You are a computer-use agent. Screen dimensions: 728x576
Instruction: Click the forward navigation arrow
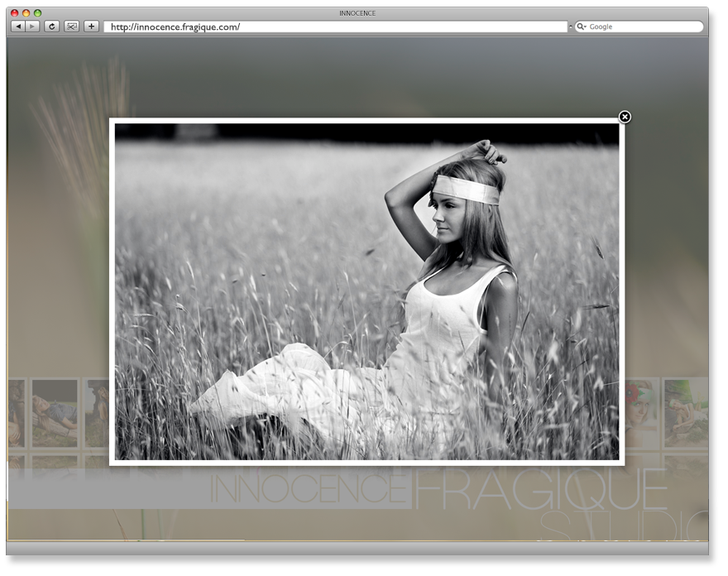click(32, 26)
